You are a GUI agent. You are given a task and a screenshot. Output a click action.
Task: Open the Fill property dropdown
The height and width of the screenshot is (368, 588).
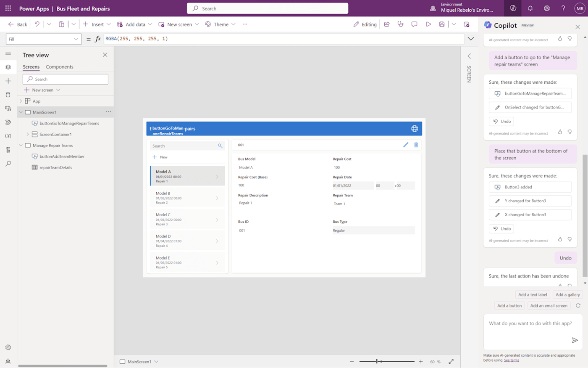pos(44,39)
